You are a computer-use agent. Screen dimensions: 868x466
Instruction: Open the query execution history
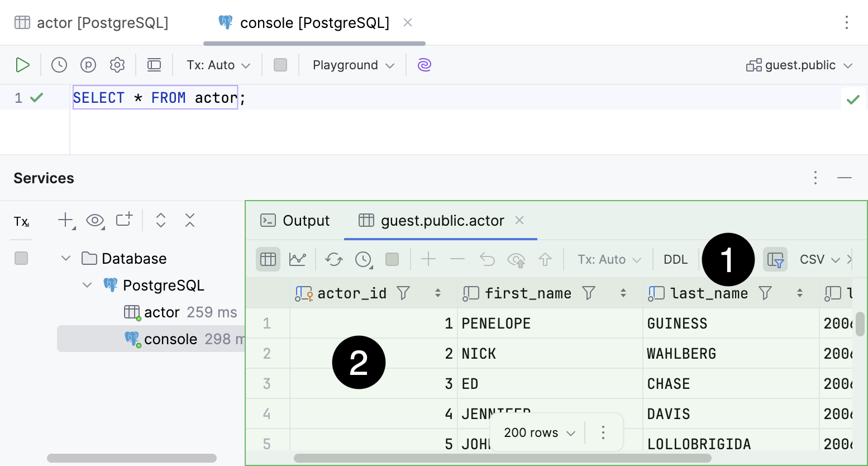59,65
